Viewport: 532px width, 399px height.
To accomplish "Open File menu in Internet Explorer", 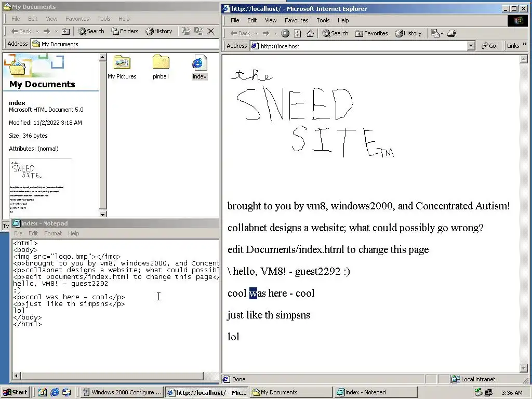I will (235, 20).
